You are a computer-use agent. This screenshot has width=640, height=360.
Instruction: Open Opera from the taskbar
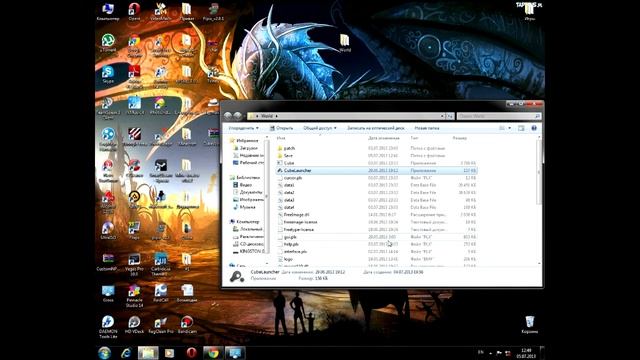click(191, 353)
